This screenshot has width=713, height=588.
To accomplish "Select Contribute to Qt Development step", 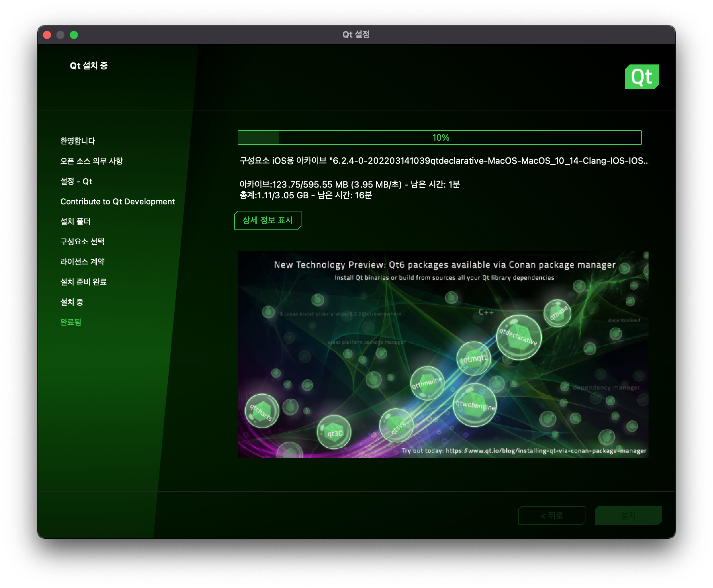I will [117, 201].
